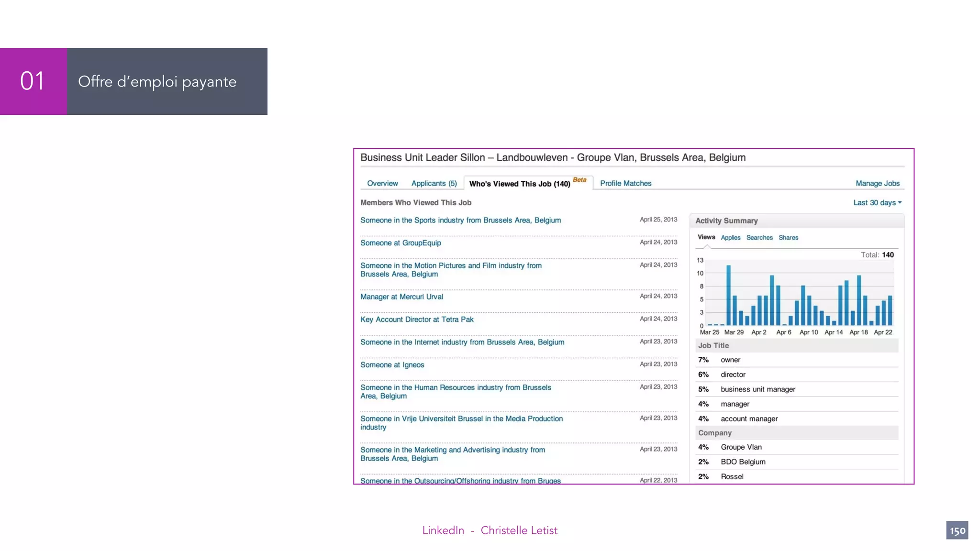
Task: Show the Applies activity chart
Action: click(730, 238)
